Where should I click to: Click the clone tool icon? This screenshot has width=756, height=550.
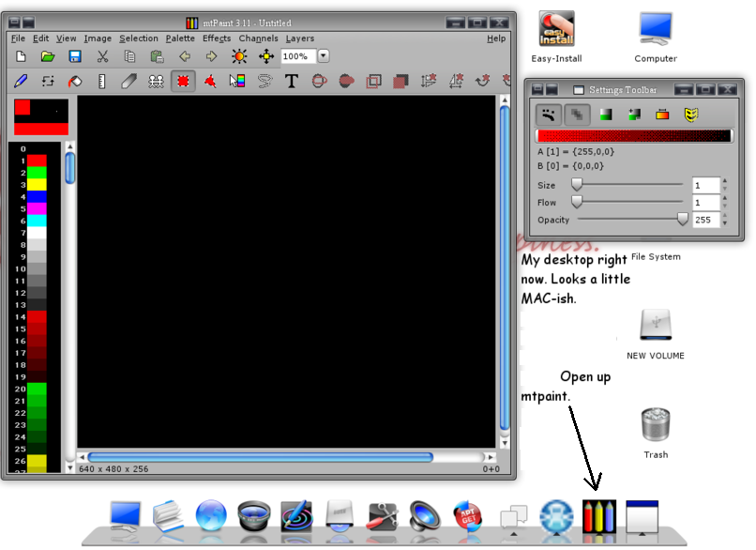pos(156,82)
